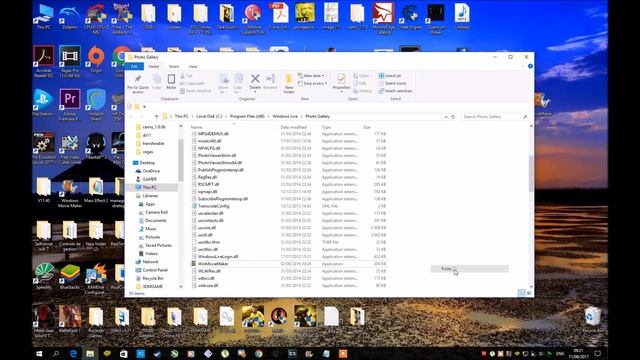Click the Copy to icon
This screenshot has height=360, width=640.
pos(238,83)
